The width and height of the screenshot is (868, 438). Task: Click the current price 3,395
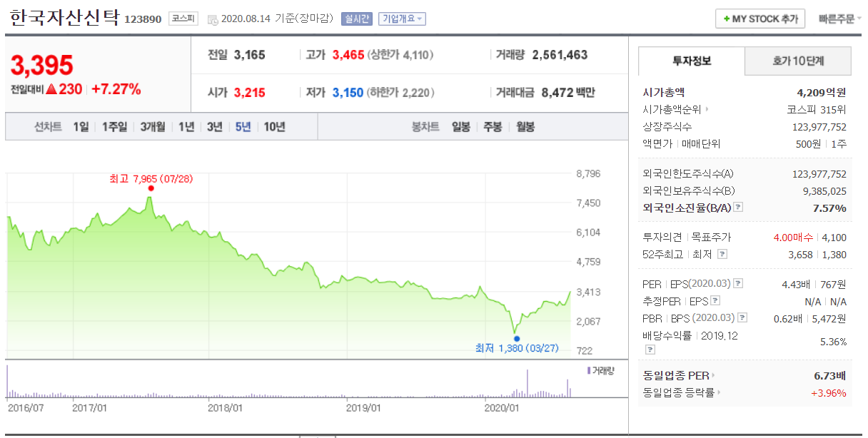[42, 65]
